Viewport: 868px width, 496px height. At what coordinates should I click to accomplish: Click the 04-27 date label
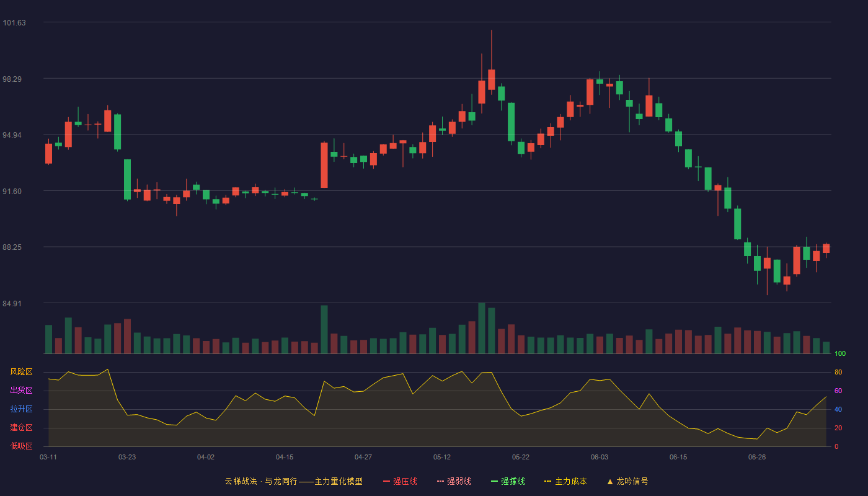(363, 457)
